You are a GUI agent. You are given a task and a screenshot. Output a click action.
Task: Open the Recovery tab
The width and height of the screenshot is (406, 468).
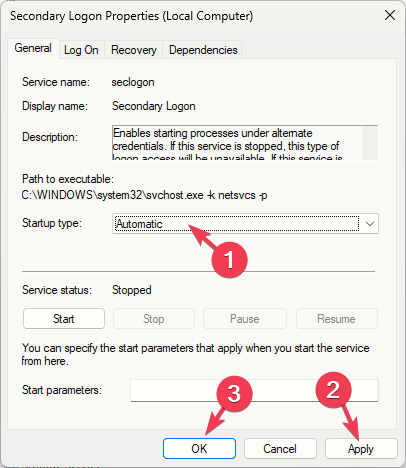[x=134, y=50]
